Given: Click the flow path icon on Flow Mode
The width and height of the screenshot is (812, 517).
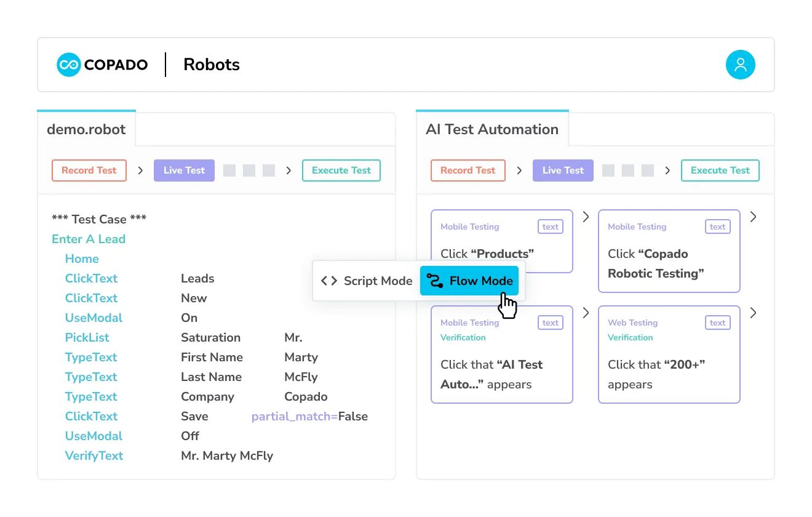Looking at the screenshot, I should tap(434, 281).
